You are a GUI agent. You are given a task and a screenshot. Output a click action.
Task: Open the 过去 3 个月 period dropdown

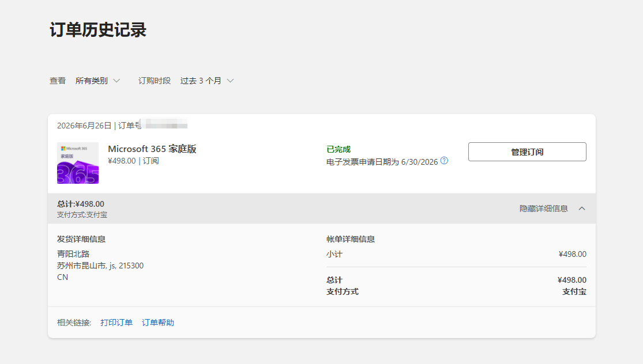click(207, 81)
